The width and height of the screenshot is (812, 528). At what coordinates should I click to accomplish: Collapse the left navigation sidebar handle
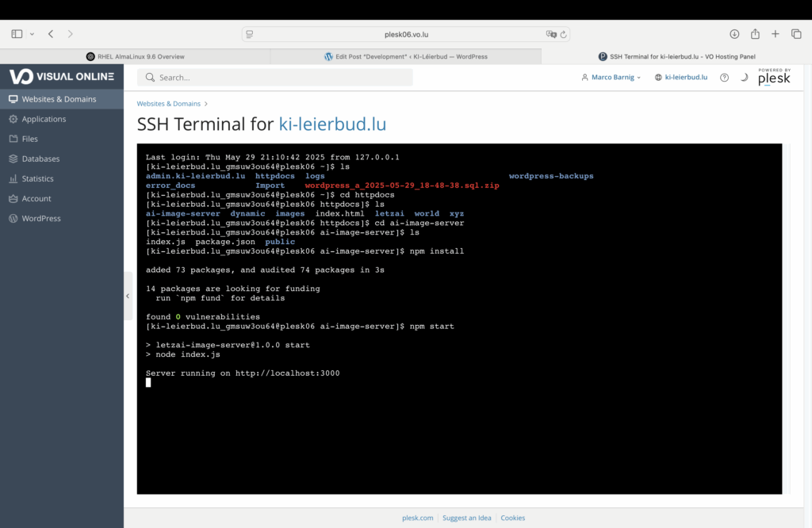(x=128, y=296)
